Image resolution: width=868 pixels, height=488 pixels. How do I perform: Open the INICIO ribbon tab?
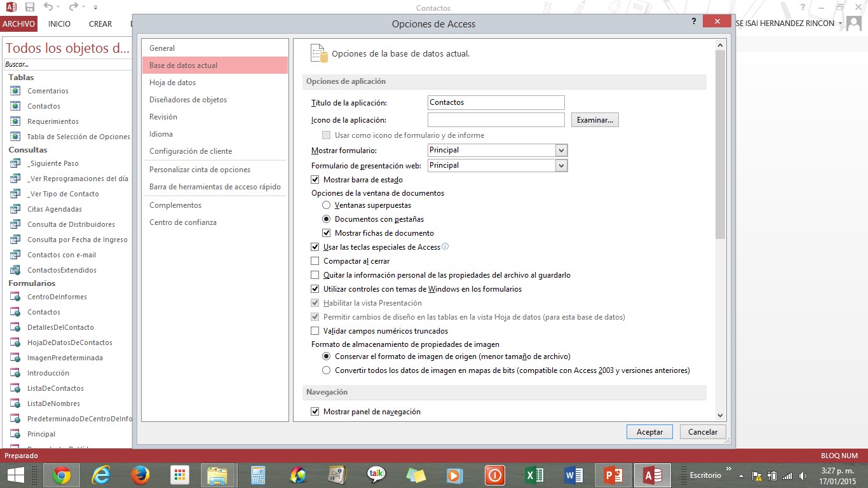[x=59, y=24]
